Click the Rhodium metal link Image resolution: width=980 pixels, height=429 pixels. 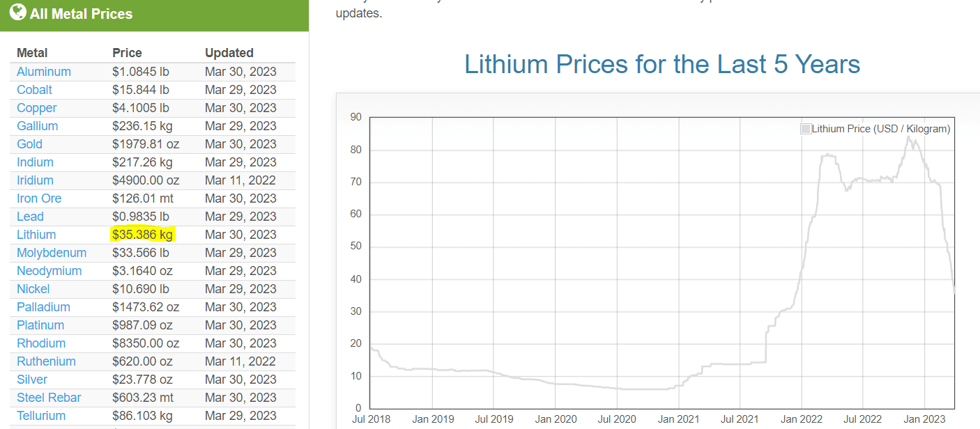[41, 343]
